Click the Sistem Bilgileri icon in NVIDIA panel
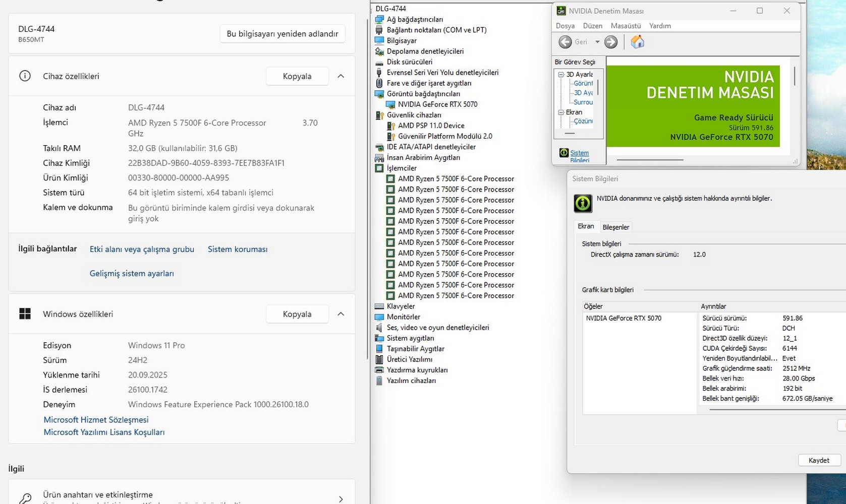Viewport: 846px width, 504px height. [x=564, y=153]
